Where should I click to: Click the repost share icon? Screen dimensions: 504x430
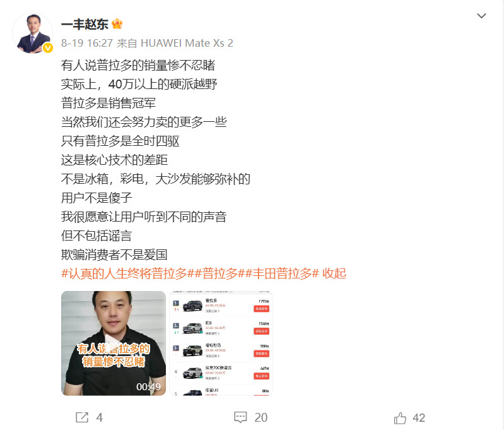(x=82, y=417)
